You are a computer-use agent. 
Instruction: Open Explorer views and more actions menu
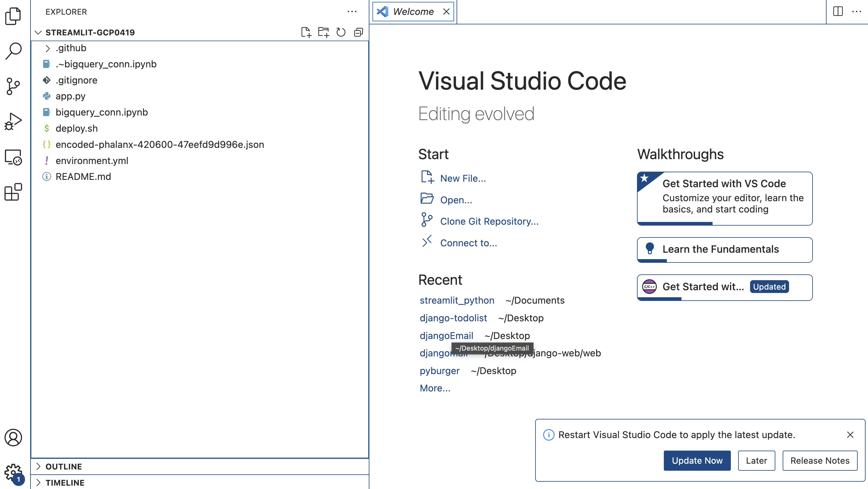click(x=352, y=12)
